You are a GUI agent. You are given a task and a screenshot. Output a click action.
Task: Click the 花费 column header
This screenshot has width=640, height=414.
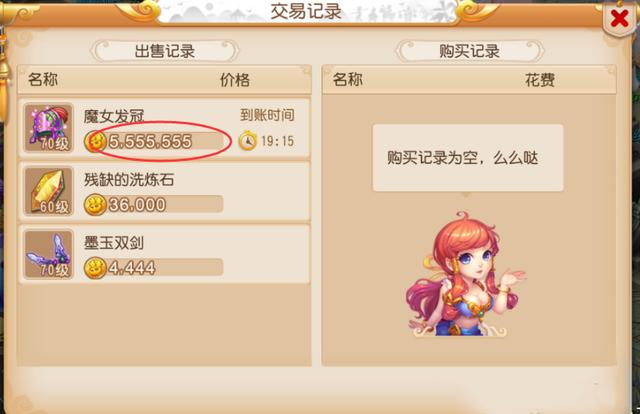[540, 80]
